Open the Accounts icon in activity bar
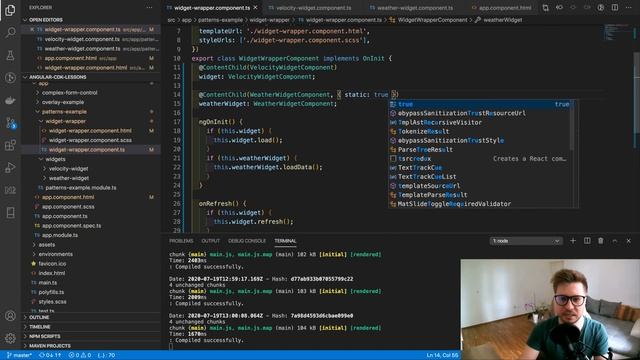 [x=10, y=316]
